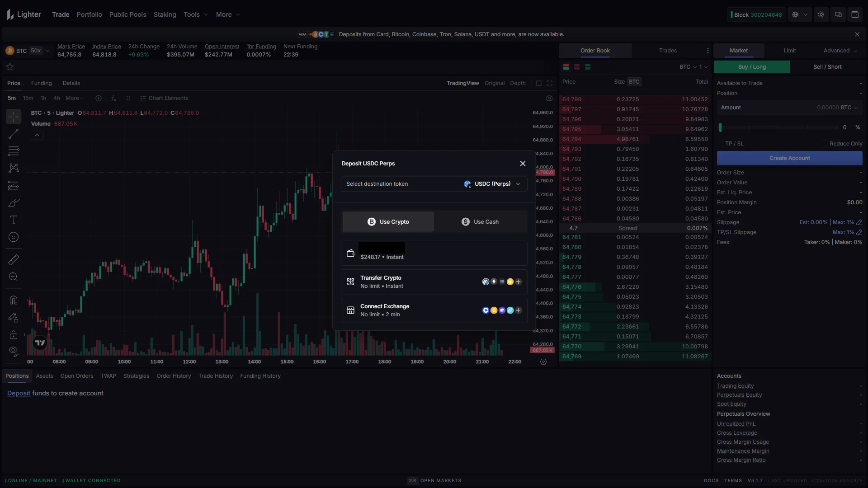The image size is (868, 488).
Task: Switch to the Use Cash option
Action: tap(480, 222)
